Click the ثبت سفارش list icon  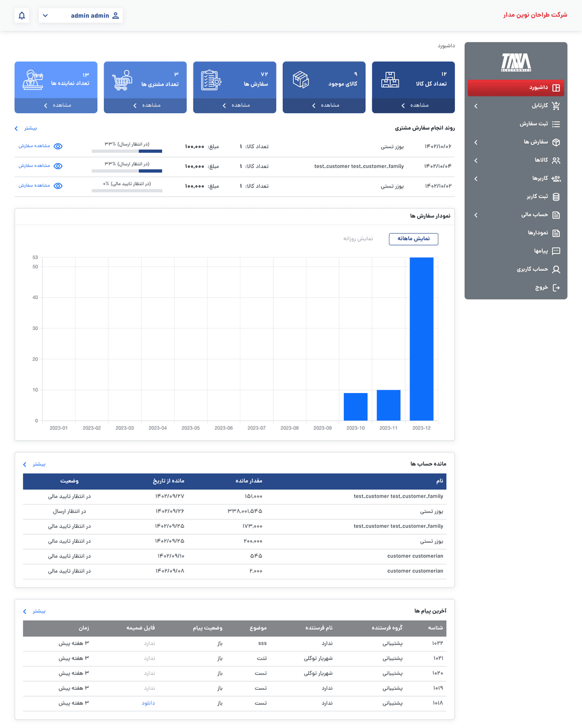click(x=556, y=124)
